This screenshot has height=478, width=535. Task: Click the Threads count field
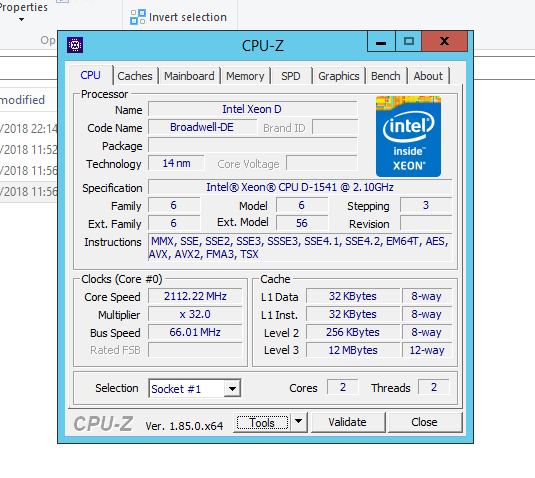click(x=434, y=387)
